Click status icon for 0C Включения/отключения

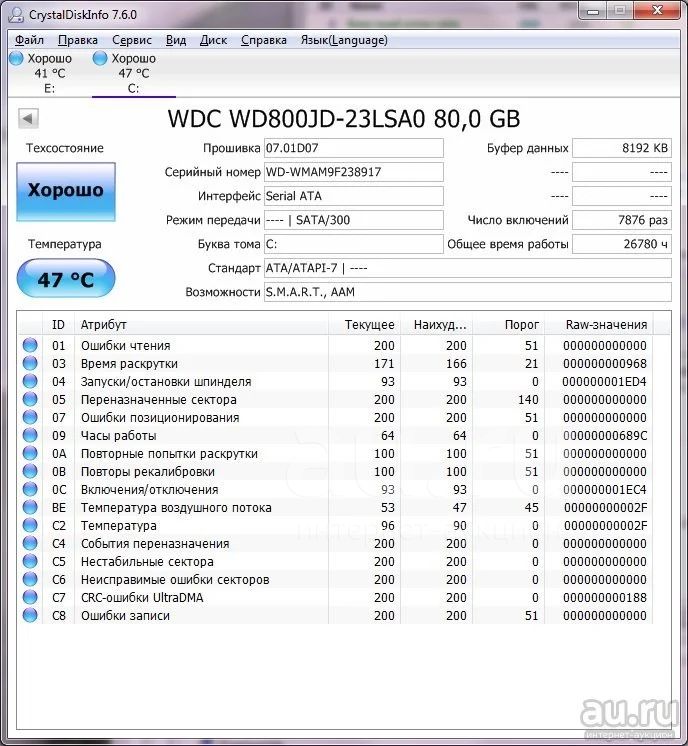tap(30, 489)
